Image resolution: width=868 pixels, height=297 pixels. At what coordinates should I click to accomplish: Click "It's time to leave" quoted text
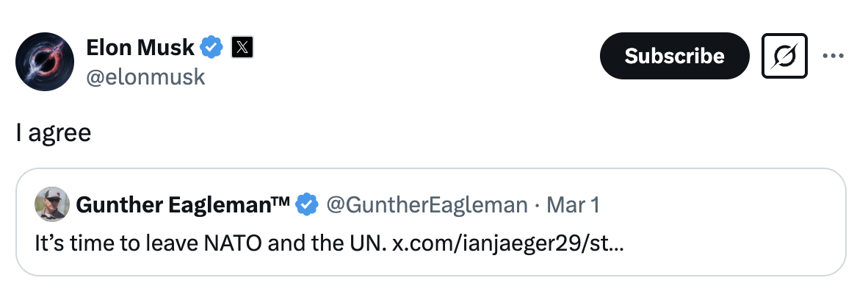(x=102, y=244)
